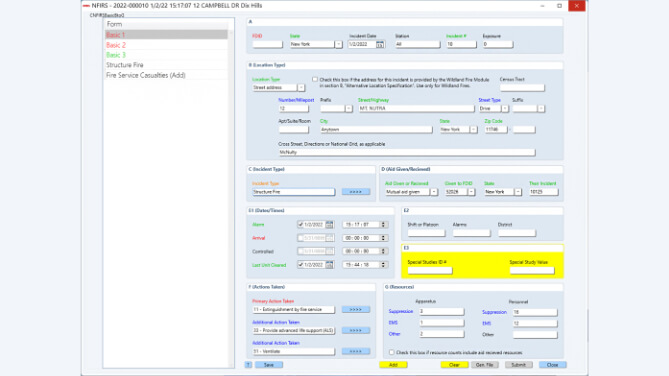Open the Incident Type lookup >>>> button
Screen dimensions: 669x376
[355, 192]
